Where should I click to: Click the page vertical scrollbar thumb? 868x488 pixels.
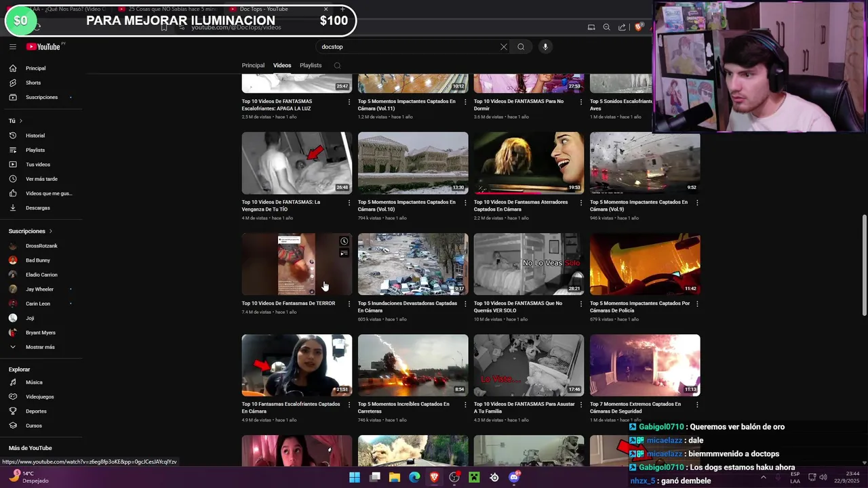point(864,265)
